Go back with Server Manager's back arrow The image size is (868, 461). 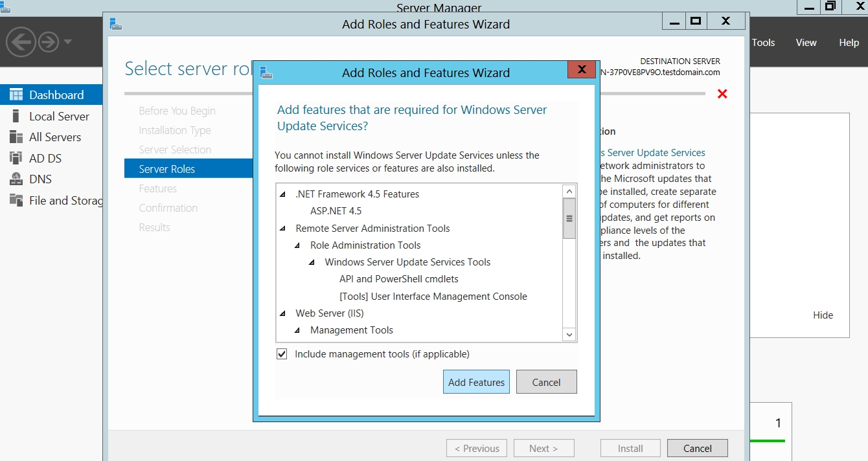click(x=20, y=43)
